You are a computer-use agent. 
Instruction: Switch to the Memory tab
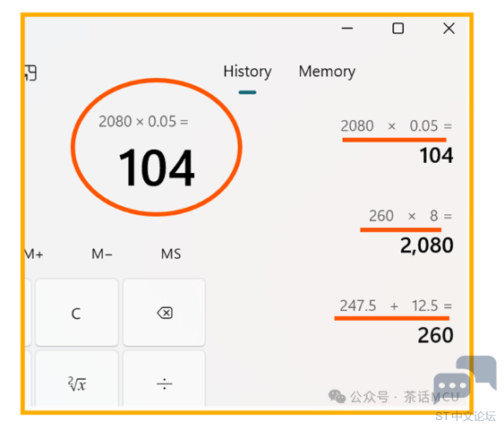[327, 72]
